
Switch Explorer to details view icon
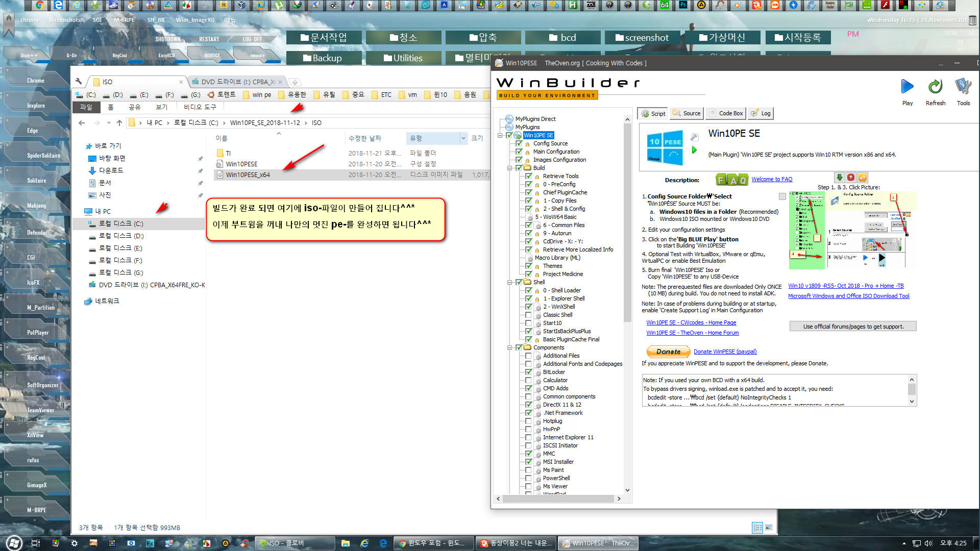(x=757, y=528)
